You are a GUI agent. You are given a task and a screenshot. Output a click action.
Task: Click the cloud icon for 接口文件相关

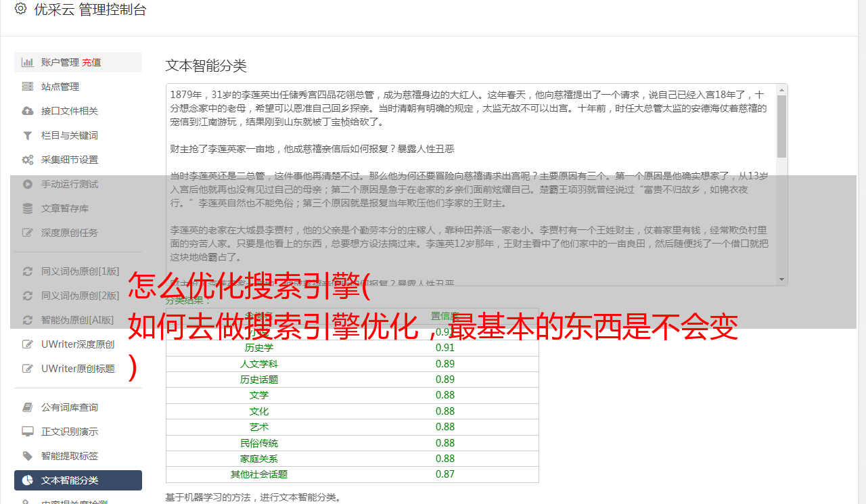28,111
